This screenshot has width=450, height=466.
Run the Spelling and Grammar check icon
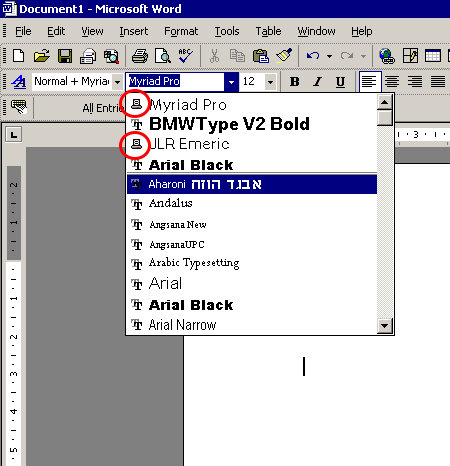(x=185, y=56)
